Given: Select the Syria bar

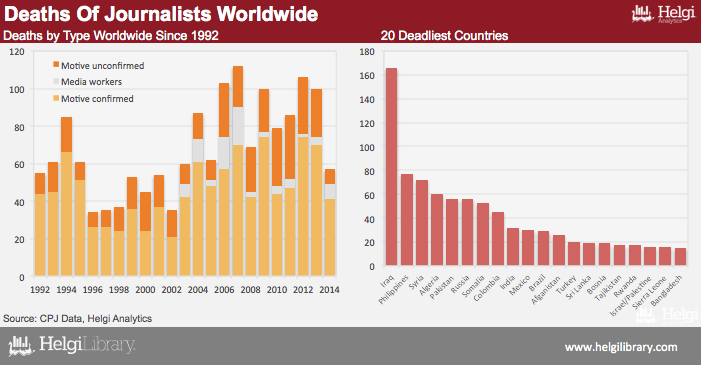Looking at the screenshot, I should [x=422, y=223].
